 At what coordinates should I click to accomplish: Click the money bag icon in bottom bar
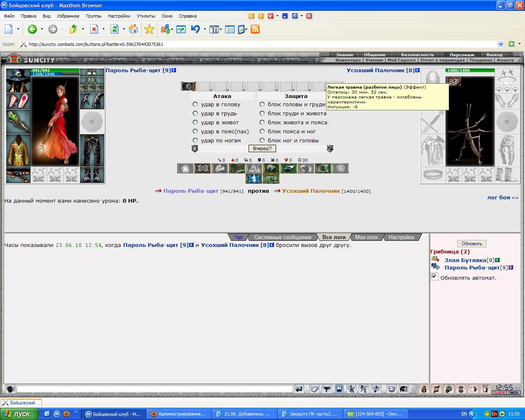tap(424, 389)
